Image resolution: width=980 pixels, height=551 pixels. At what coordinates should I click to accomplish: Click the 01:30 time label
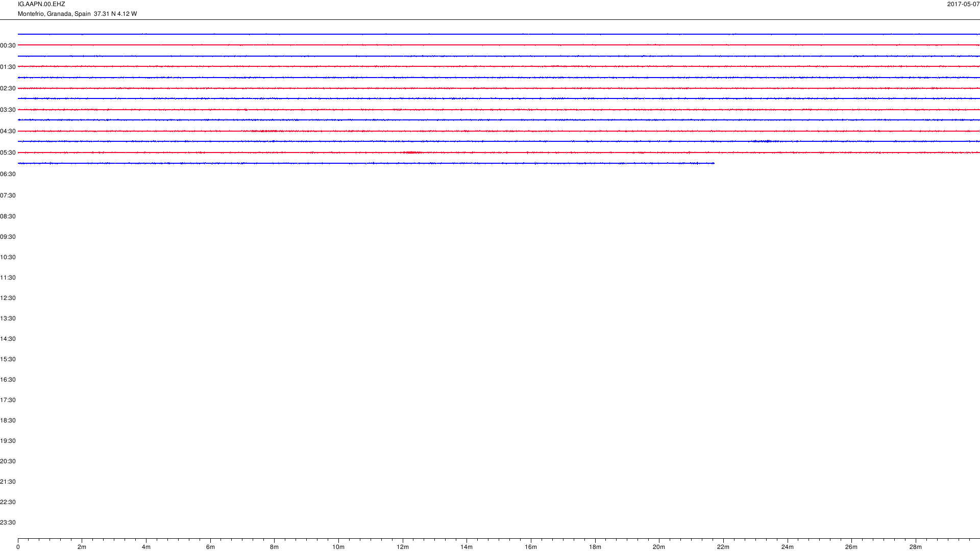[x=8, y=67]
